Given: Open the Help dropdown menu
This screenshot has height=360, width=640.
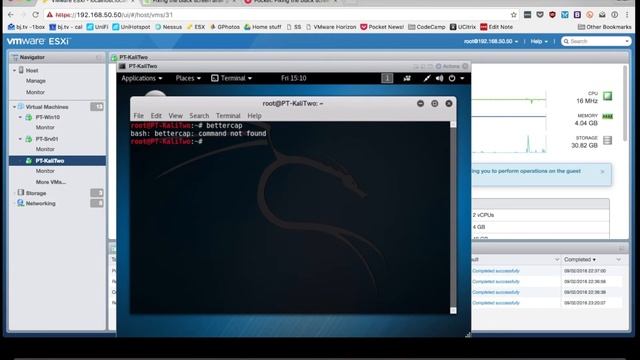Looking at the screenshot, I should (539, 41).
